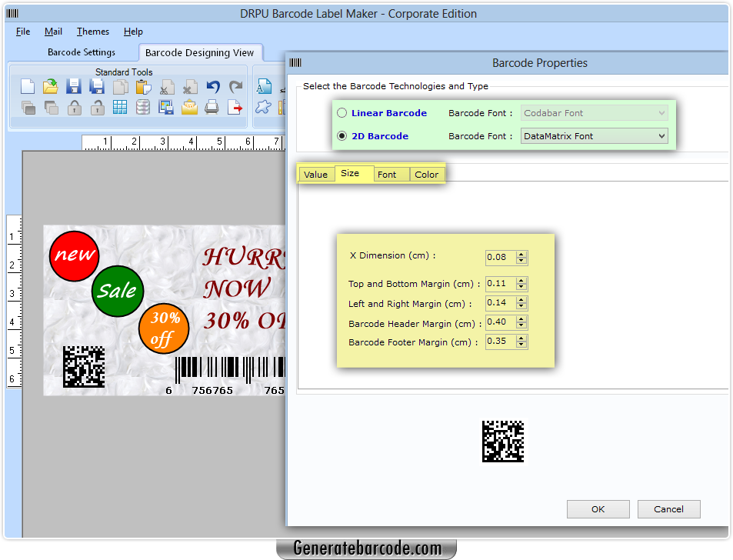Viewport: 733px width, 560px height.
Task: Select the Linear Barcode radio button
Action: click(x=342, y=112)
